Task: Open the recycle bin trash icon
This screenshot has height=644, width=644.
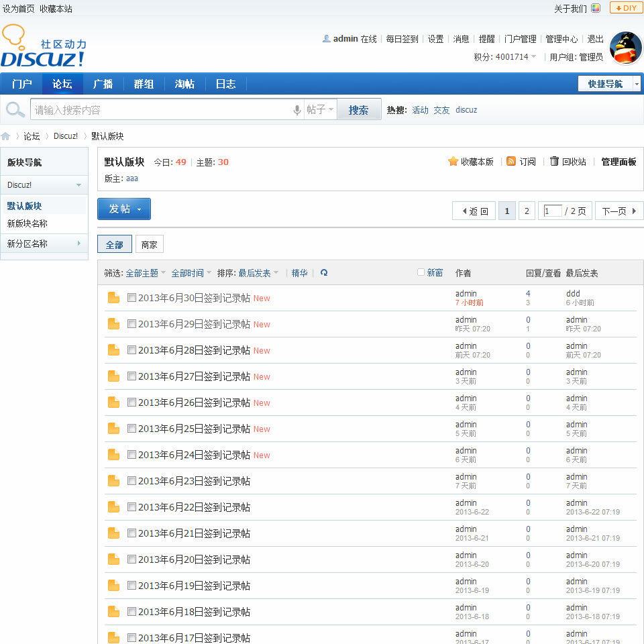Action: pos(554,162)
